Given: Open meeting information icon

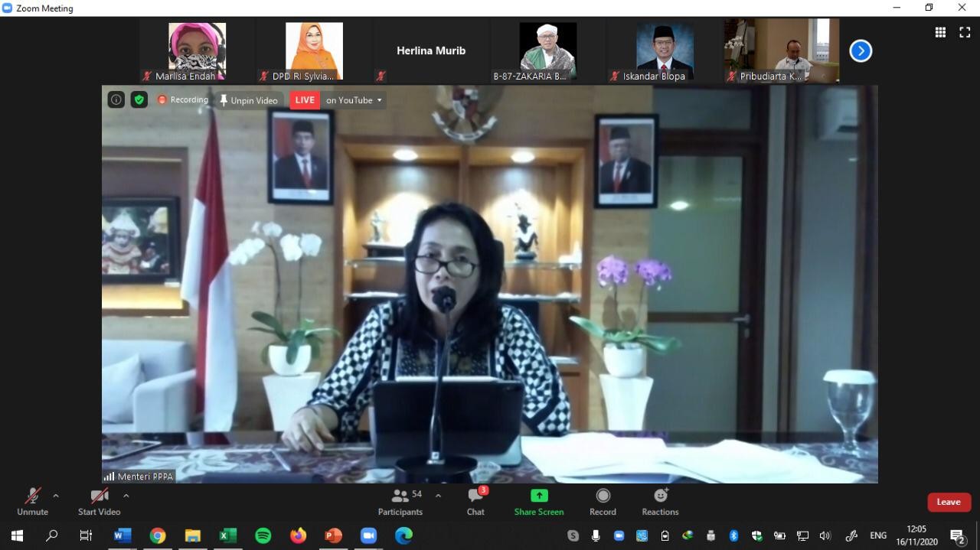Looking at the screenshot, I should click(116, 99).
